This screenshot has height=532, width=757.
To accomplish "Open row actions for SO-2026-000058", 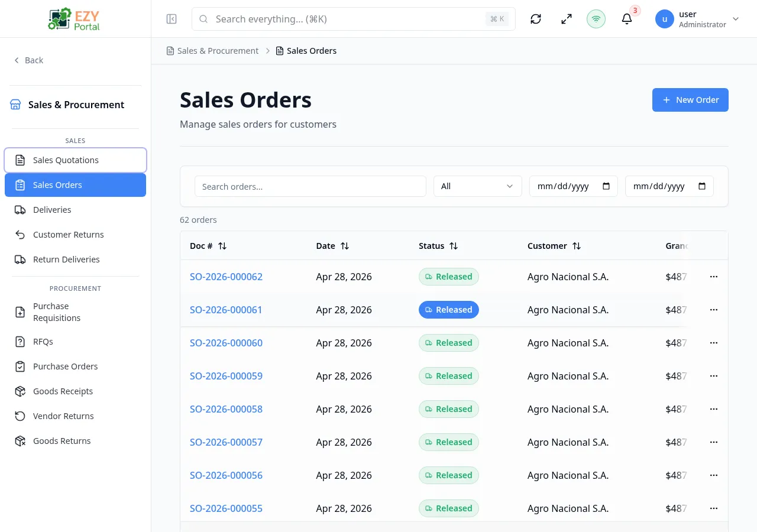I will (x=714, y=409).
